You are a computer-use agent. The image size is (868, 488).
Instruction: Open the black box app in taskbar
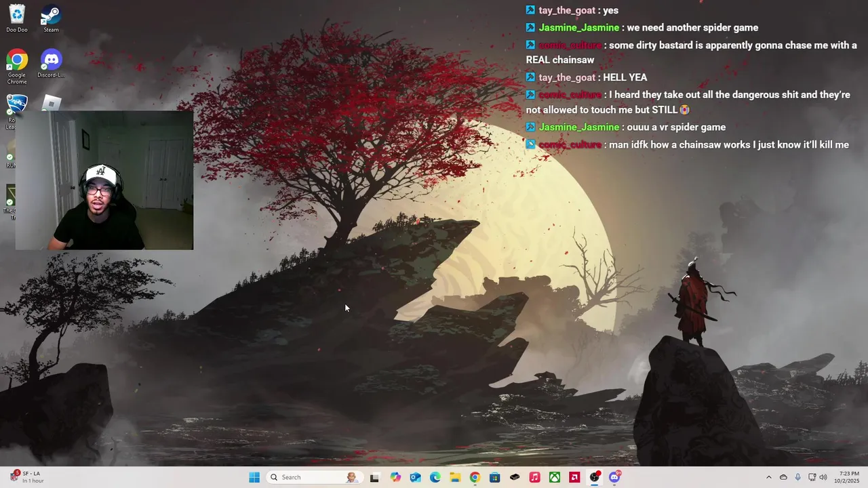(x=515, y=477)
